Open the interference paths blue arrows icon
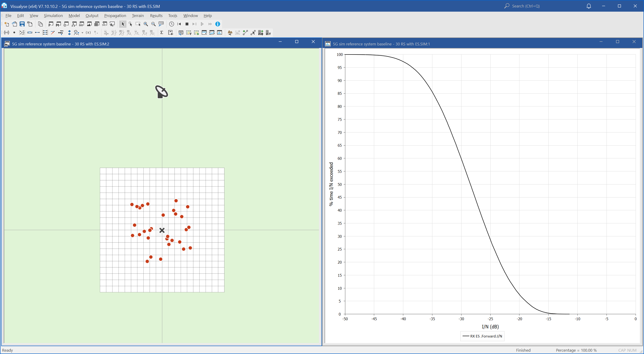This screenshot has height=354, width=644. (x=69, y=33)
